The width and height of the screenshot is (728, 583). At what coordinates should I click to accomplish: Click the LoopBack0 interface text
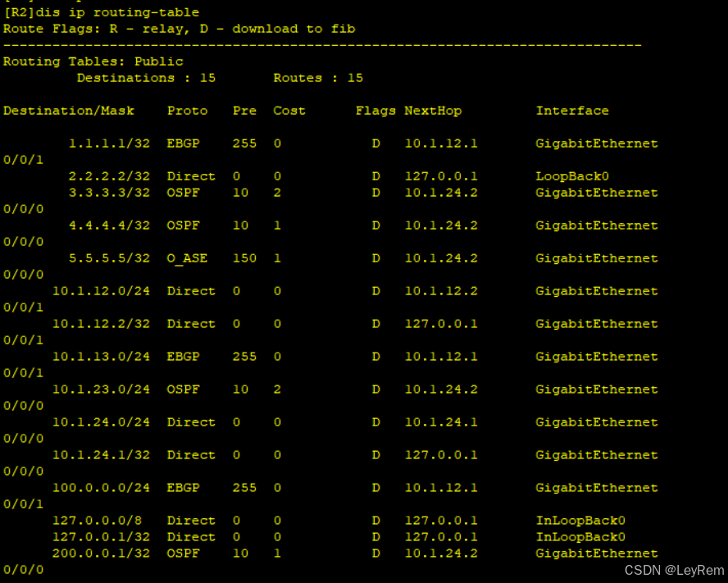[x=571, y=175]
